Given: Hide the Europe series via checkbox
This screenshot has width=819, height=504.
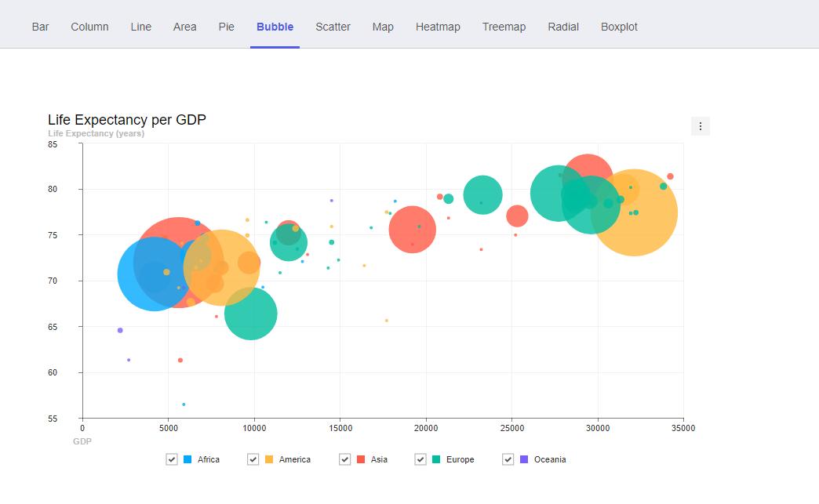Looking at the screenshot, I should coord(420,459).
